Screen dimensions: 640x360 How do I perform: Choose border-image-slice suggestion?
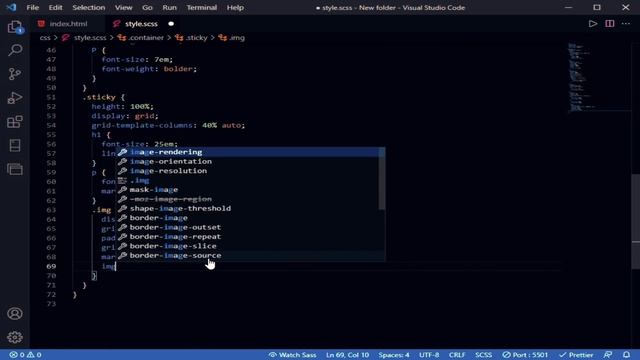pyautogui.click(x=250, y=246)
